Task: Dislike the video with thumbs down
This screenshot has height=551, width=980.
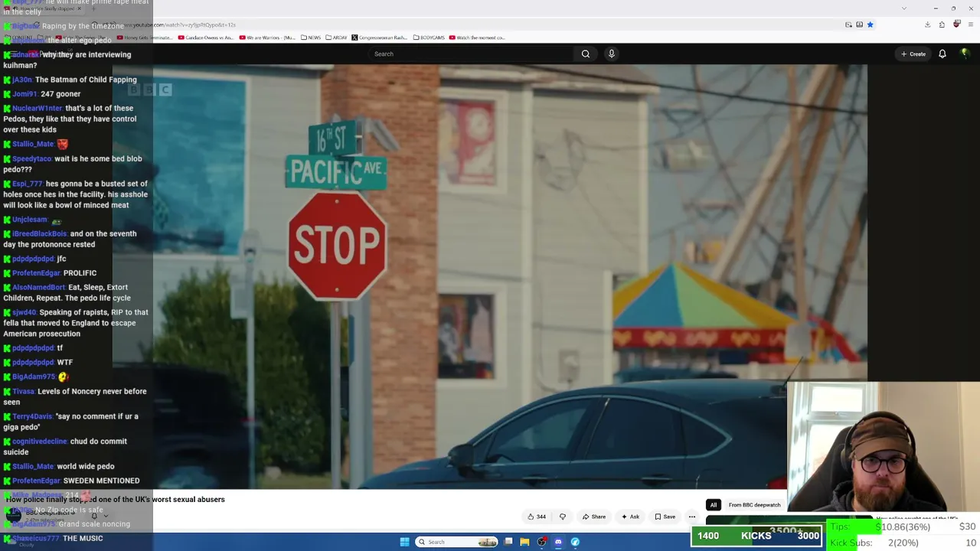Action: [563, 517]
